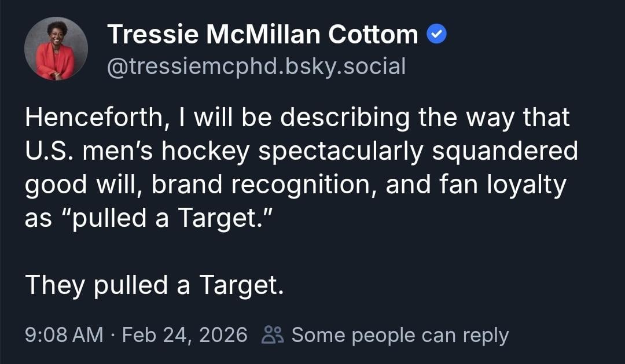Click the blue verified checkmark badge
Screen dimensions: 625x364
pos(437,35)
